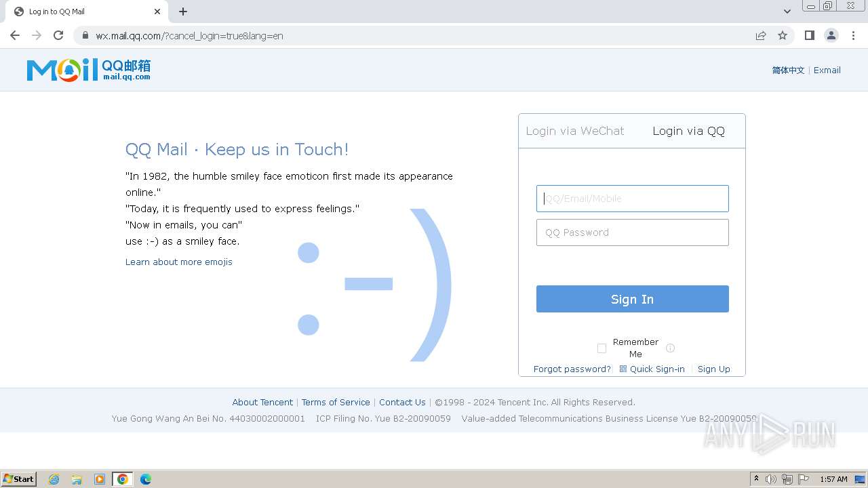Click the Sign In button
The image size is (868, 488).
[x=633, y=299]
